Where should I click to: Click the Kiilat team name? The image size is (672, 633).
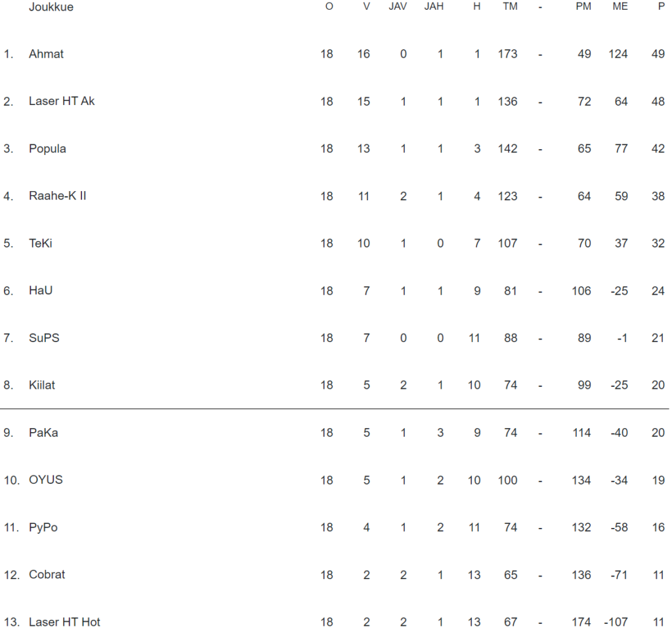[x=42, y=385]
